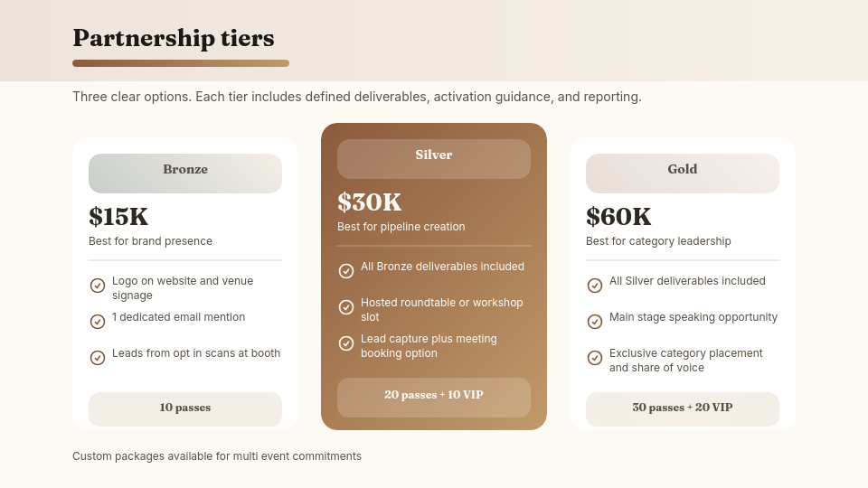This screenshot has width=868, height=488.
Task: Click check icon for All Bronze deliverables
Action: [x=346, y=271]
